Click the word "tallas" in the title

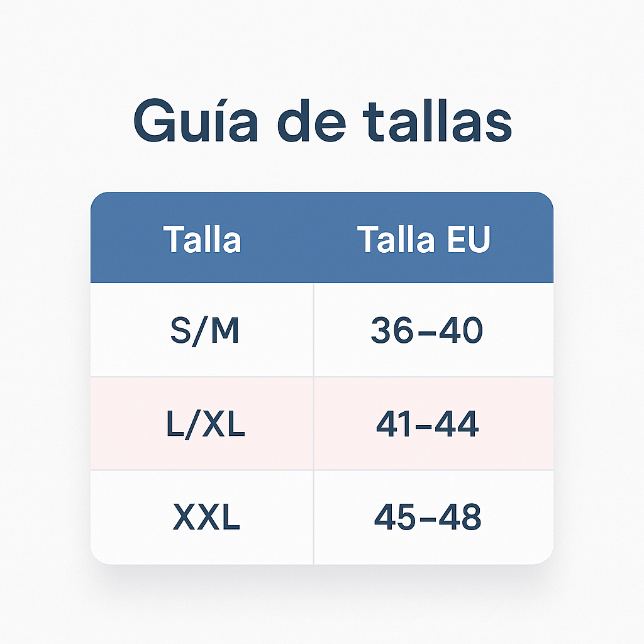[x=439, y=121]
